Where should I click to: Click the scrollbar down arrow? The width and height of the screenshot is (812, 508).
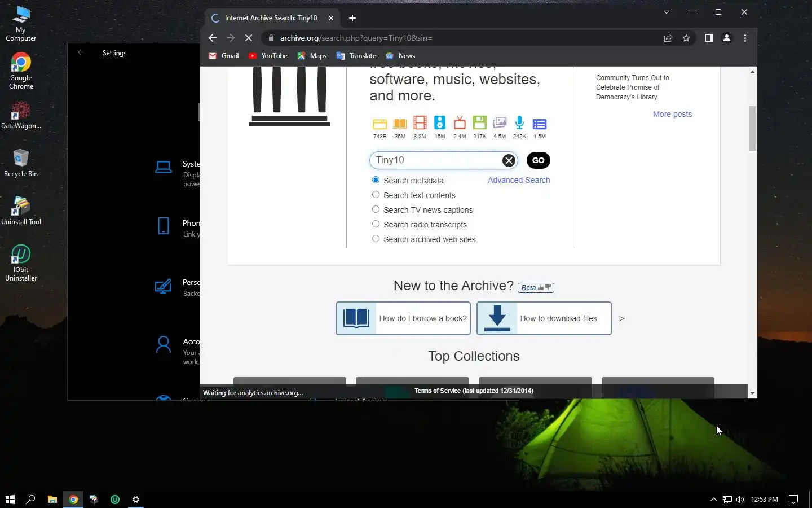click(752, 393)
